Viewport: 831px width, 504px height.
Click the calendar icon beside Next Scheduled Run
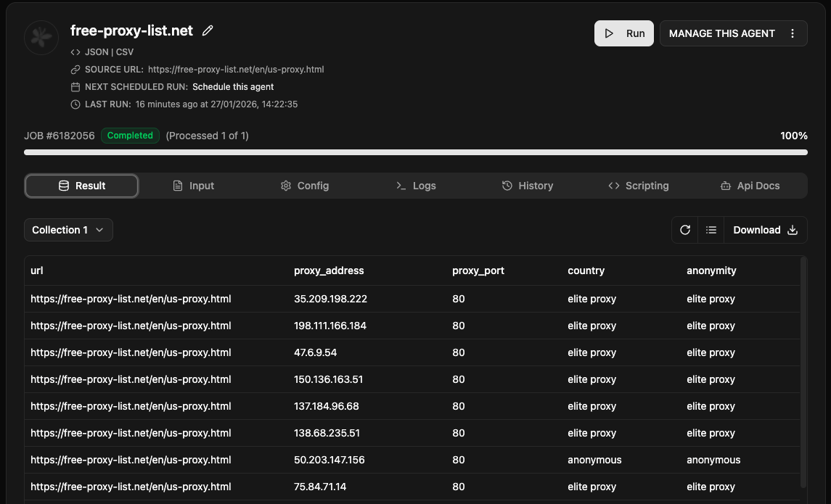pyautogui.click(x=75, y=87)
